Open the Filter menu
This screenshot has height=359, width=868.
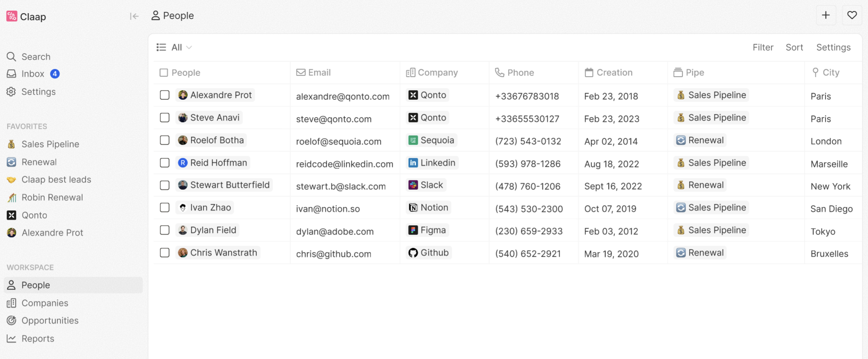762,47
